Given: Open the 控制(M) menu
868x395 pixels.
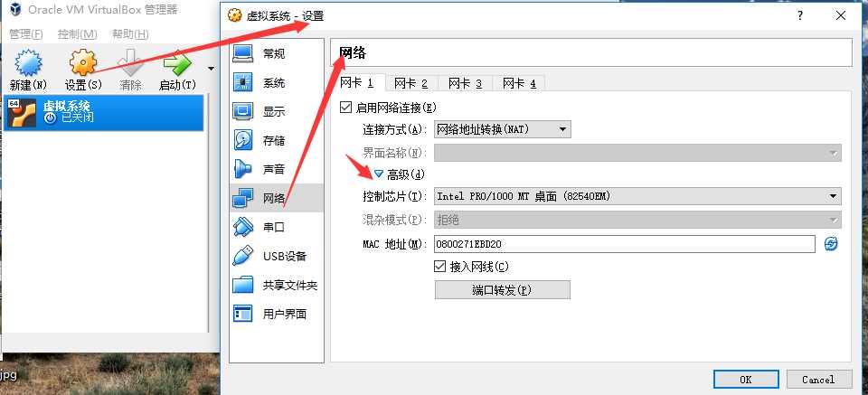Looking at the screenshot, I should [78, 34].
